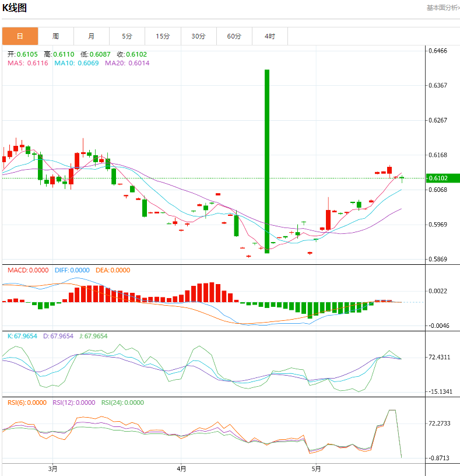460x476 pixels.
Task: Click the MA5 legend value
Action: click(38, 63)
